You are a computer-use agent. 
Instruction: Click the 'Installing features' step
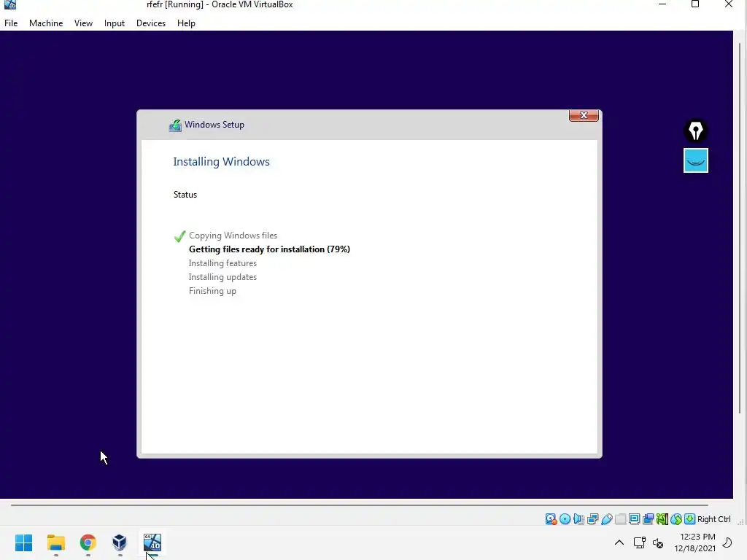point(222,262)
